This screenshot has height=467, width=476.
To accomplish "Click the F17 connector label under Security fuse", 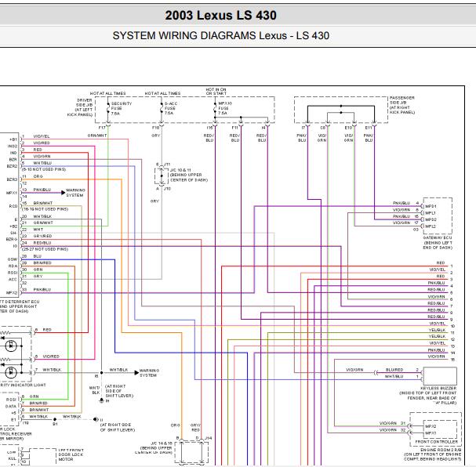I will 102,128.
